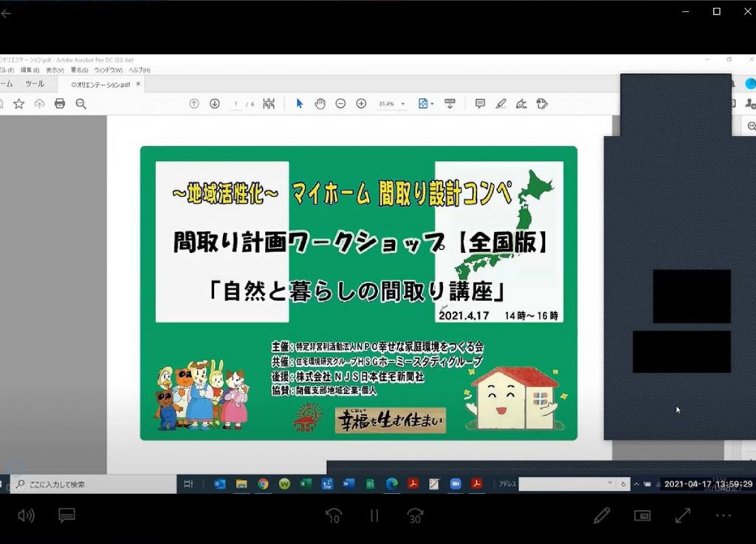Click the stamp tool icon in toolbar
Viewport: 756px width, 544px height.
[x=542, y=103]
